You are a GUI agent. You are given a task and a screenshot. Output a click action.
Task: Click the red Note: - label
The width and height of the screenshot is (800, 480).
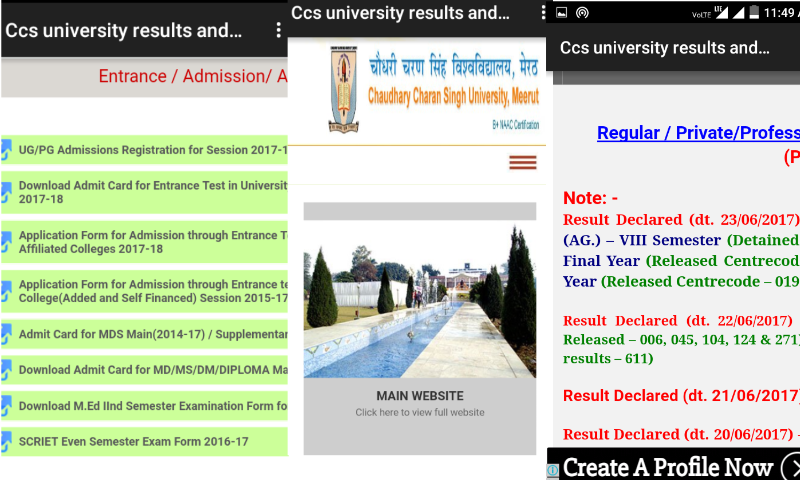pos(590,198)
